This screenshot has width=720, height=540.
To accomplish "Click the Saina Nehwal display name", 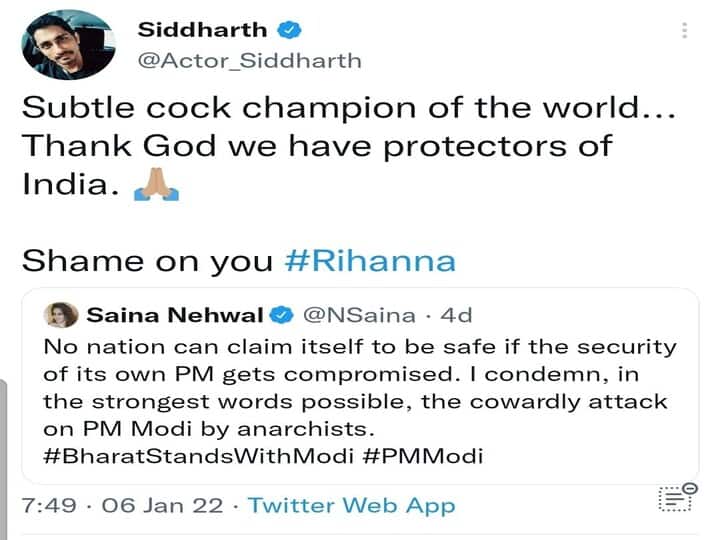I will [x=174, y=315].
